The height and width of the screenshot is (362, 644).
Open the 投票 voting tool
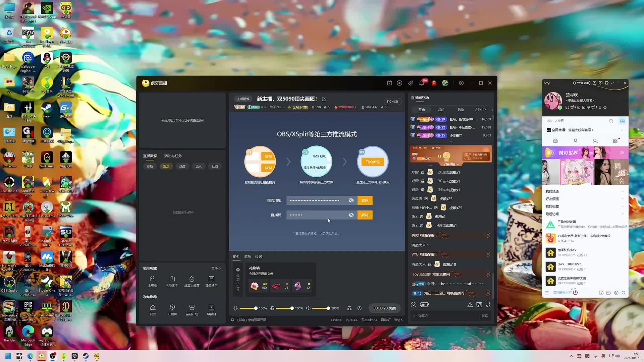[x=153, y=310]
